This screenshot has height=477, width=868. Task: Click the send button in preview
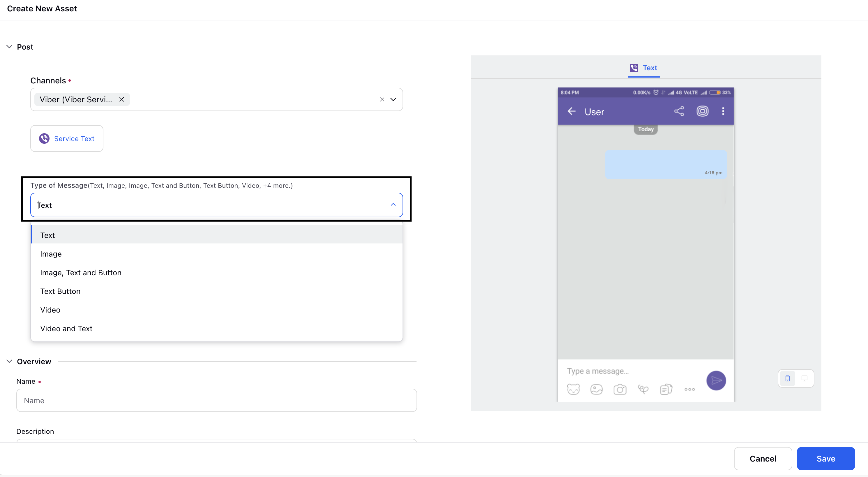[x=716, y=380]
